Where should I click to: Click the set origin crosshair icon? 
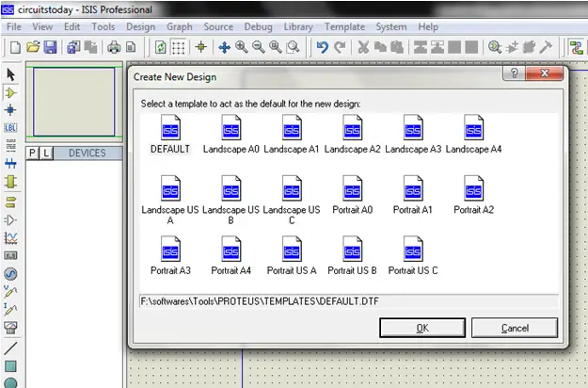tap(201, 47)
